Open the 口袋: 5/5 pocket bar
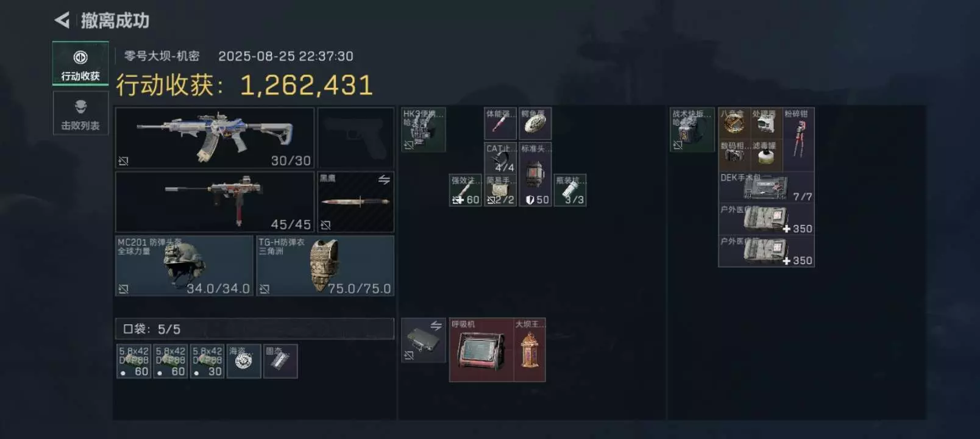The image size is (980, 439). [255, 329]
